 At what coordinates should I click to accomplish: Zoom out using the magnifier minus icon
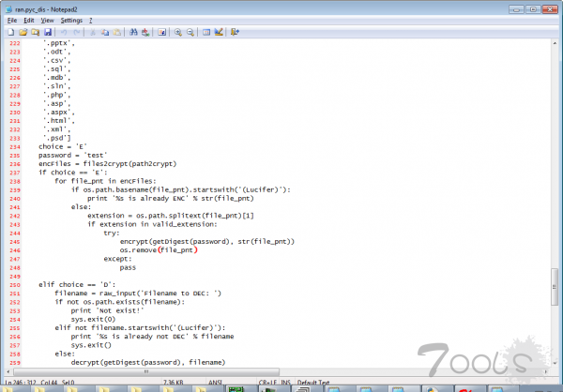pyautogui.click(x=191, y=31)
